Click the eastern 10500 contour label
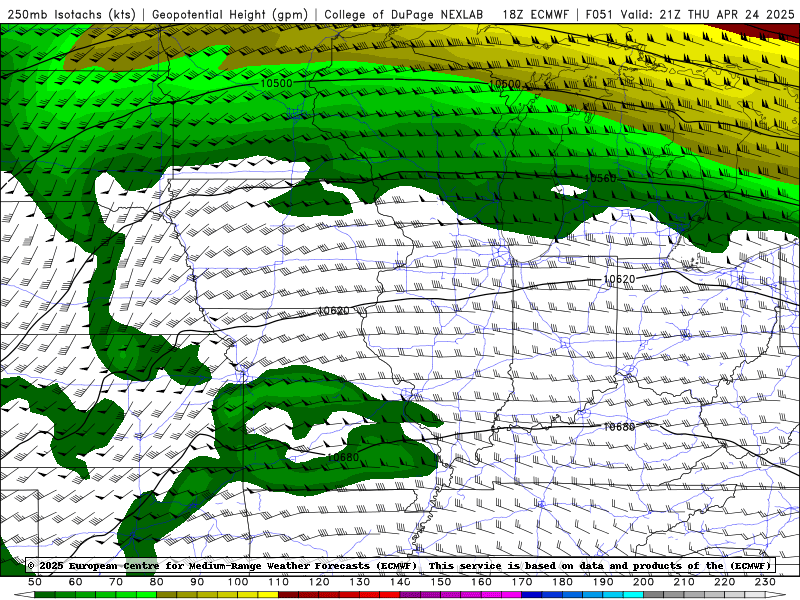This screenshot has height=600, width=800. (505, 84)
